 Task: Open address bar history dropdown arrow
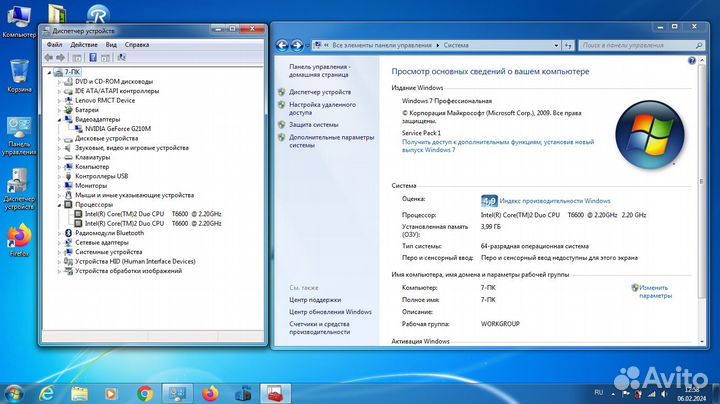556,45
